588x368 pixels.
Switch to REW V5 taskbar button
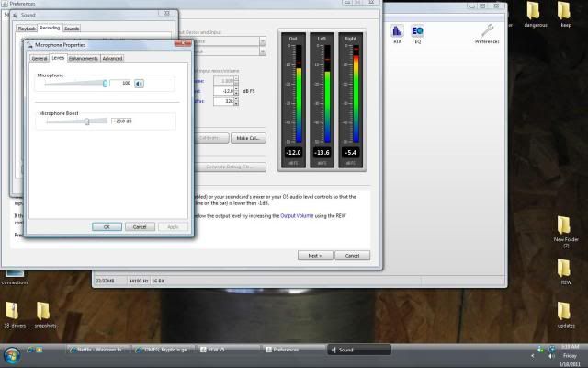coord(229,350)
